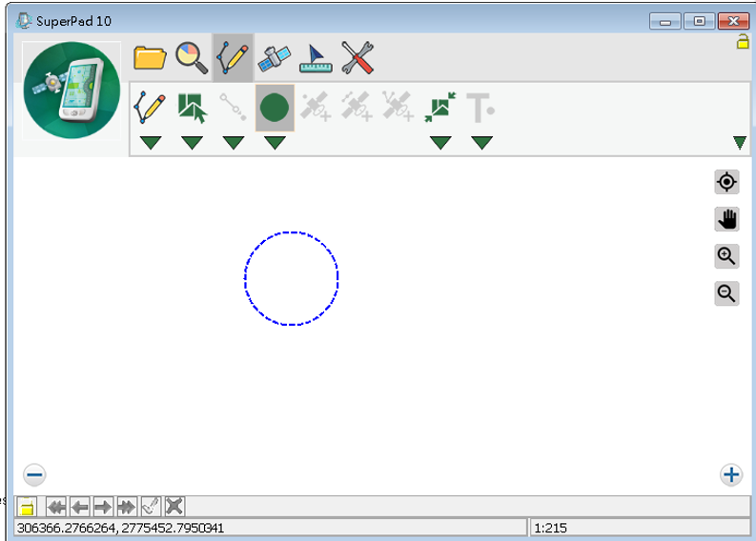Select the feature selection arrow tool

[x=192, y=108]
